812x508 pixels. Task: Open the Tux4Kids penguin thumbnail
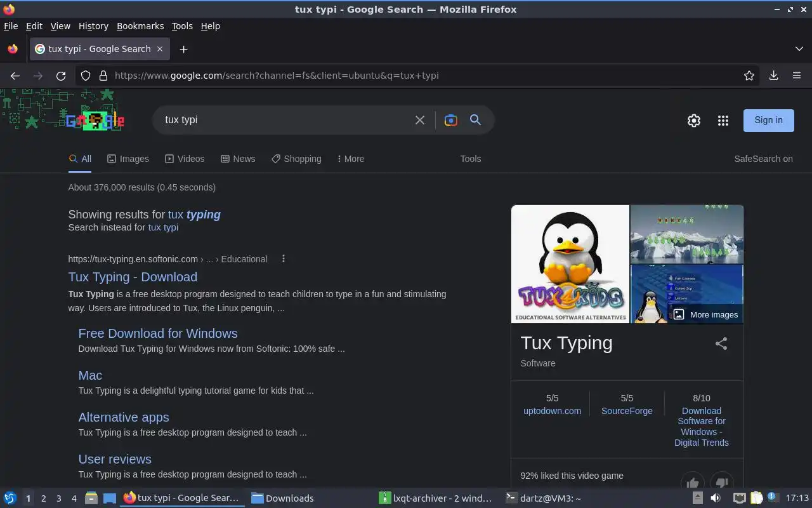pos(570,264)
